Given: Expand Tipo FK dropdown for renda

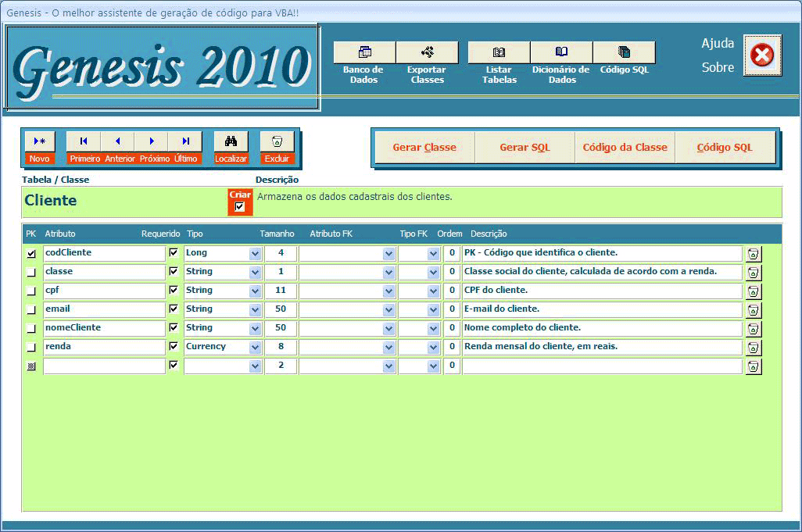Looking at the screenshot, I should [x=433, y=348].
